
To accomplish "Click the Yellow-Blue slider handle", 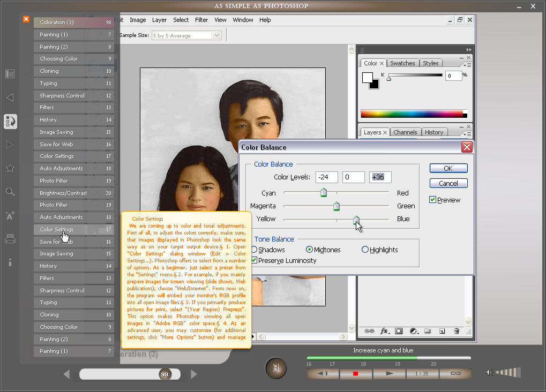I will pyautogui.click(x=356, y=220).
